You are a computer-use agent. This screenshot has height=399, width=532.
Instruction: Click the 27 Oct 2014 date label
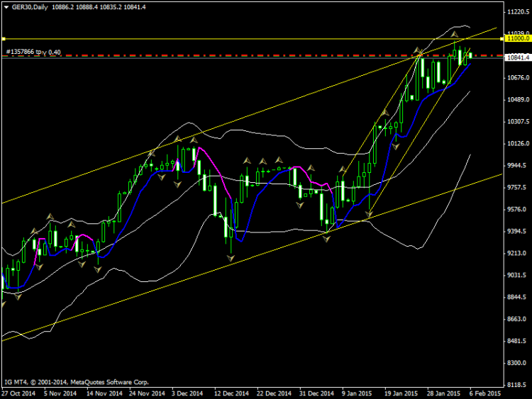tap(18, 393)
